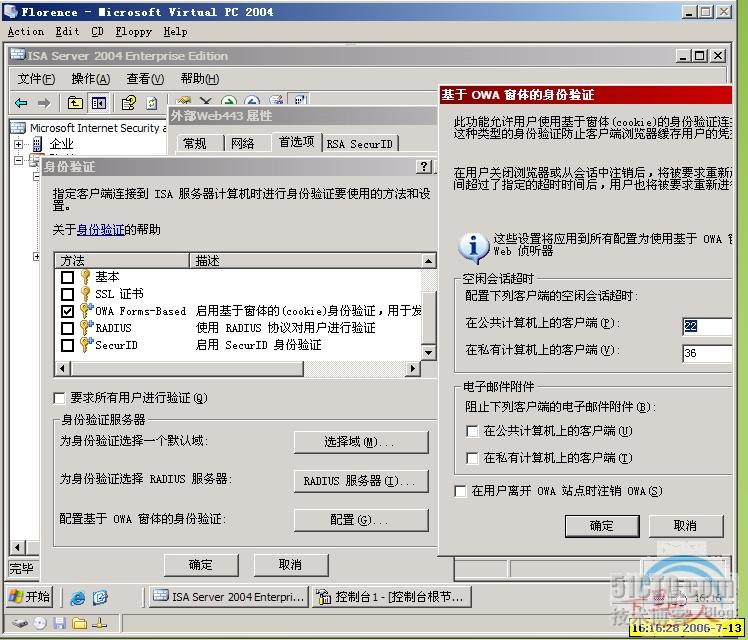Click the key icon beside RADIUS method

point(86,328)
